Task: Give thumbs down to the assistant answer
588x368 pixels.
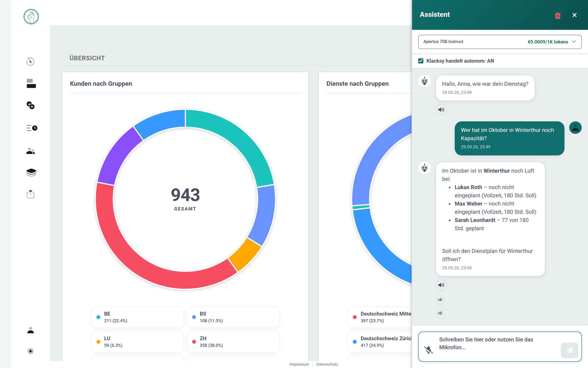Action: tap(440, 313)
